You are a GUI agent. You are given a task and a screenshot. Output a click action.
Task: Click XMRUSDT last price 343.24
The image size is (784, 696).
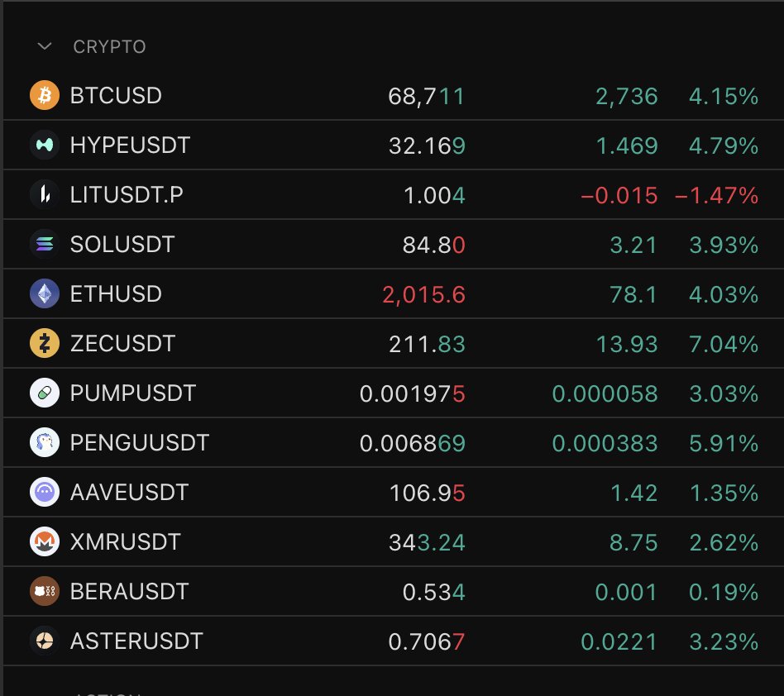point(427,542)
